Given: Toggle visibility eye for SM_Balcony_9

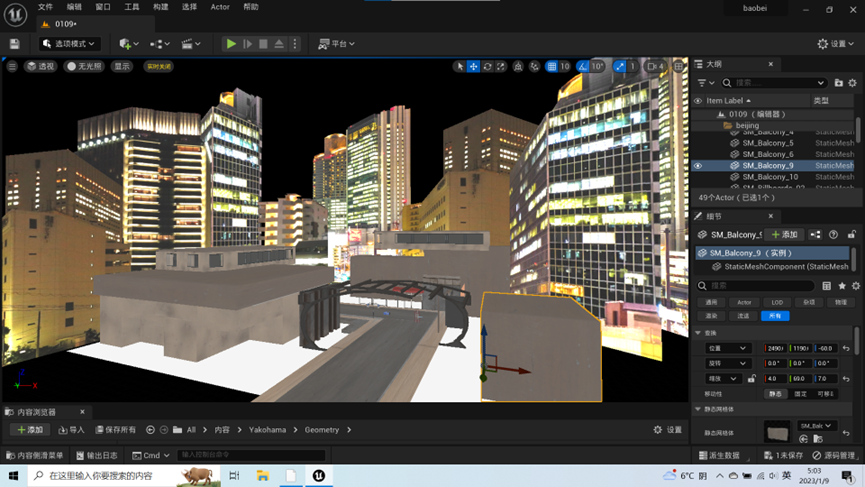Looking at the screenshot, I should coord(698,166).
